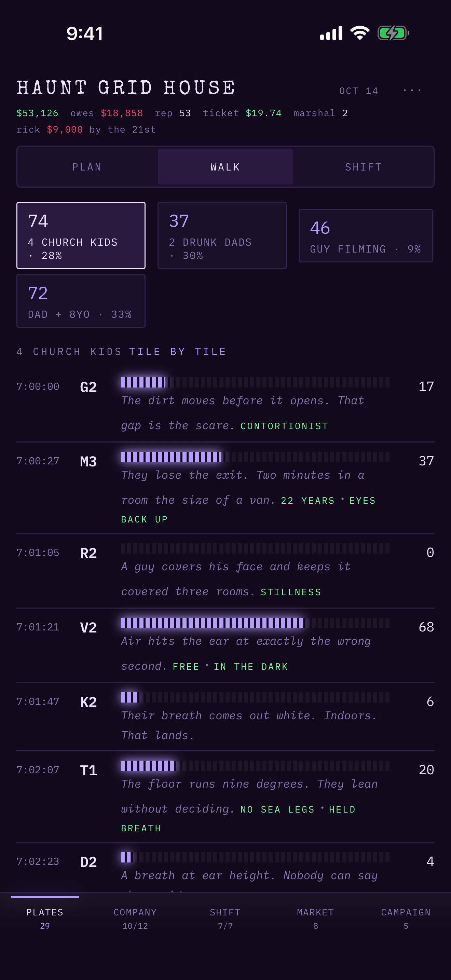The height and width of the screenshot is (980, 451).
Task: Open the three-dot more options menu
Action: (x=412, y=91)
